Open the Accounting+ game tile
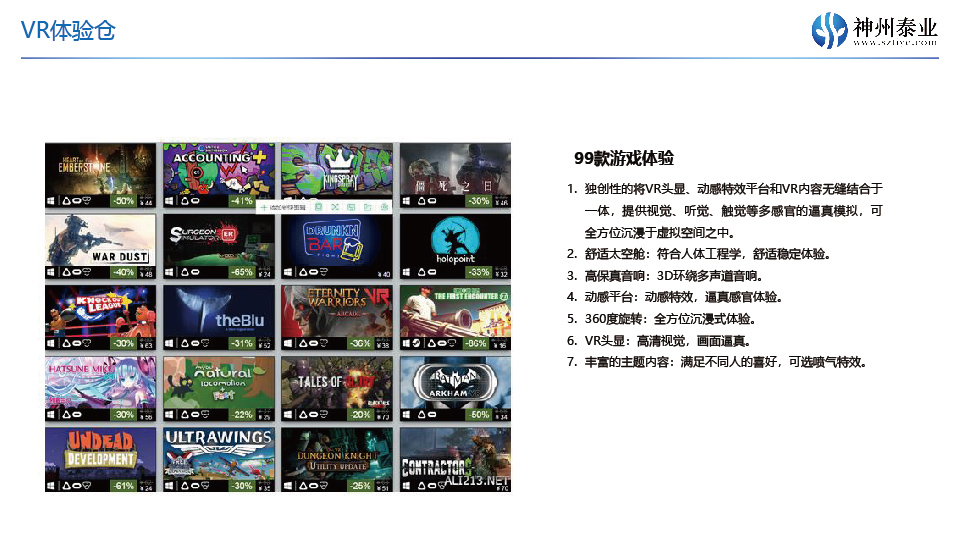 click(x=219, y=175)
